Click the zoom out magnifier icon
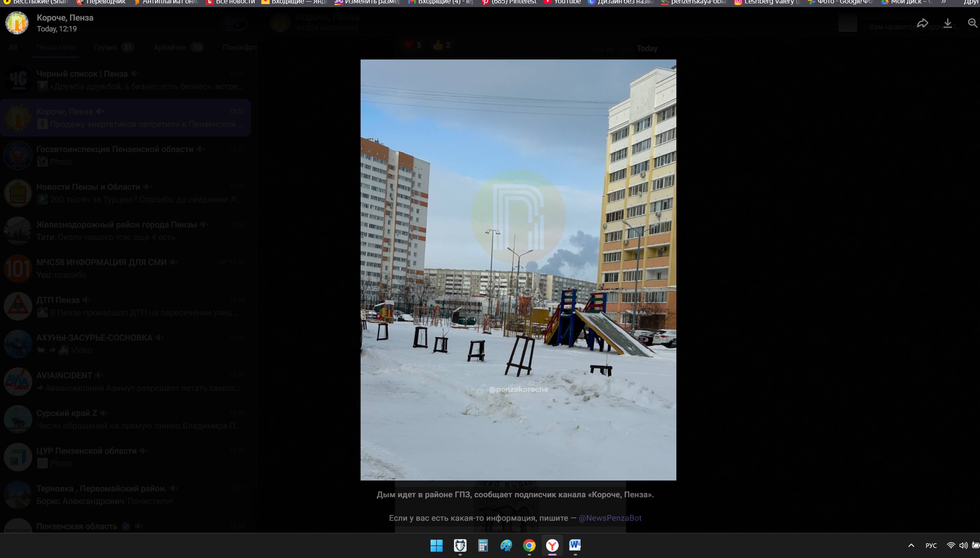 [x=972, y=23]
